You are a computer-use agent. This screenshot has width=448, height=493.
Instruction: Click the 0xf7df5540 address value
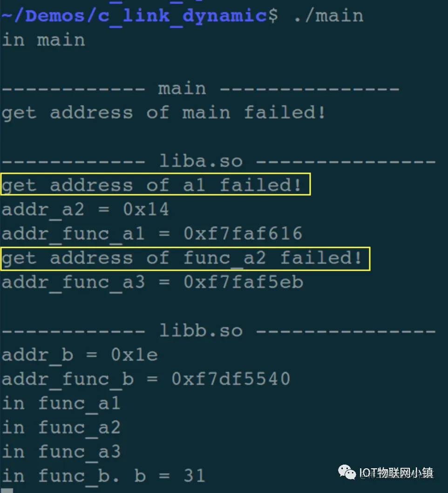(x=231, y=379)
